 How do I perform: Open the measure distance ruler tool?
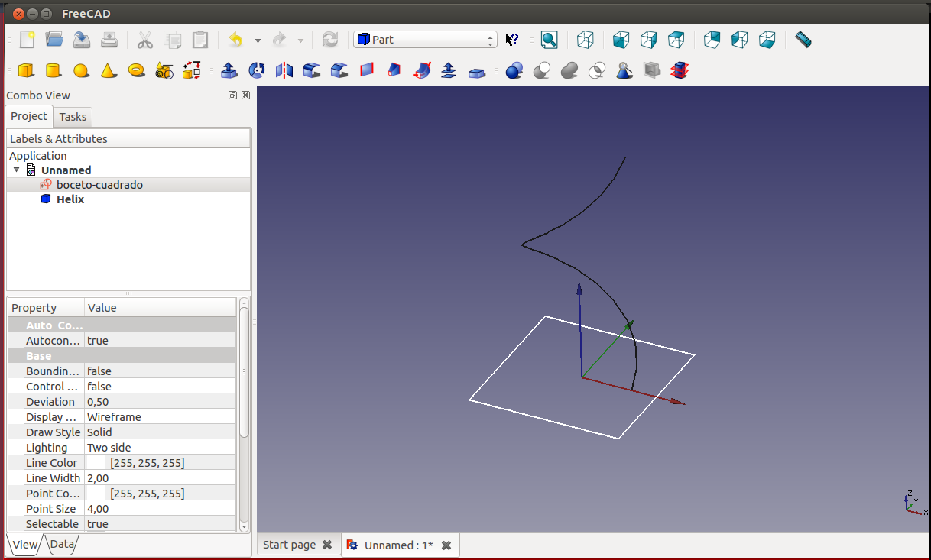click(803, 40)
